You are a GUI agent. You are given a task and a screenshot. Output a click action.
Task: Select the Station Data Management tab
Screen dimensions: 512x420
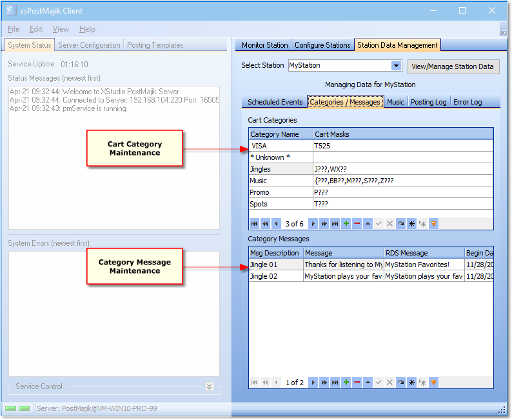pos(397,45)
